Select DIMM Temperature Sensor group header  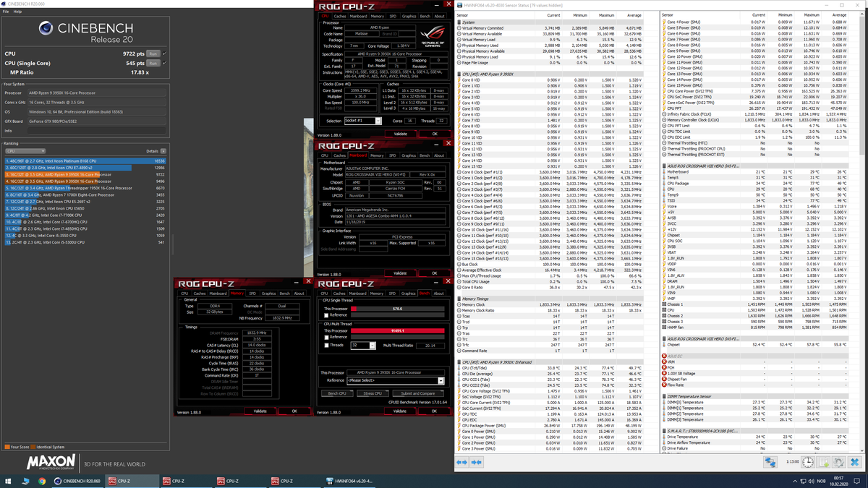coord(754,396)
